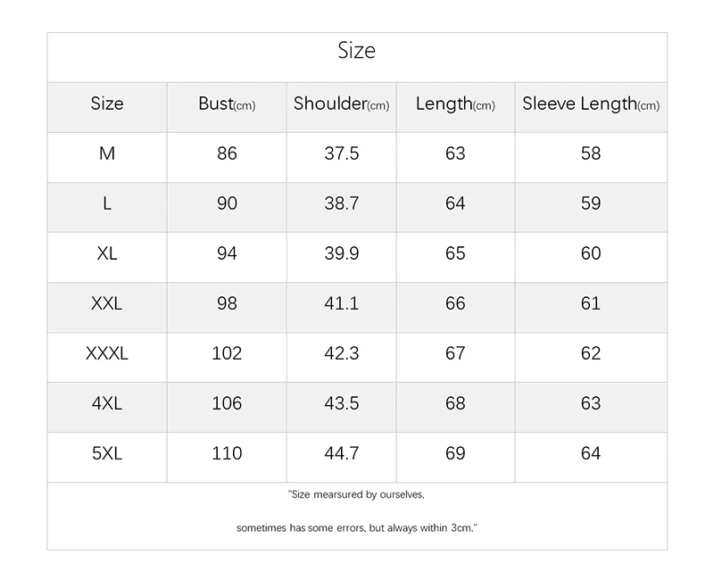Viewport: 714px width, 588px height.
Task: Click the 4XL size label
Action: click(107, 403)
